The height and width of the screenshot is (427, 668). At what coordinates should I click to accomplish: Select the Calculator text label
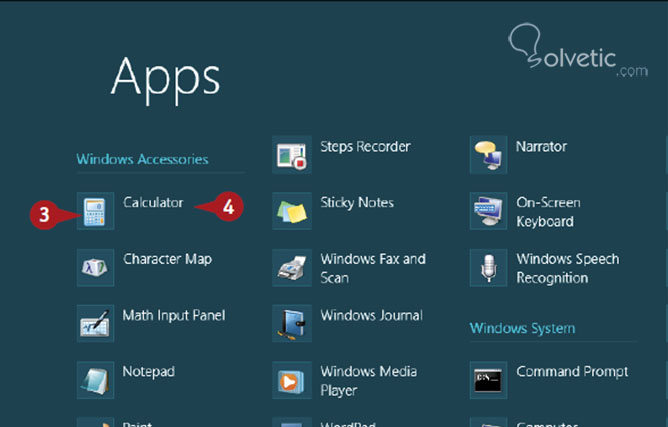pyautogui.click(x=153, y=202)
